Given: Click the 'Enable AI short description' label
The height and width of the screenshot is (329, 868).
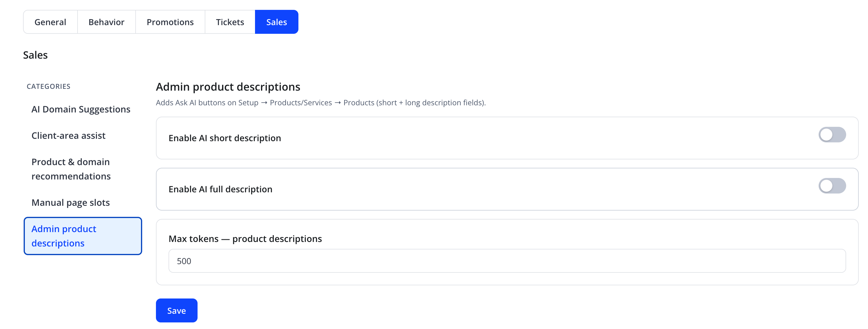Looking at the screenshot, I should pyautogui.click(x=225, y=138).
